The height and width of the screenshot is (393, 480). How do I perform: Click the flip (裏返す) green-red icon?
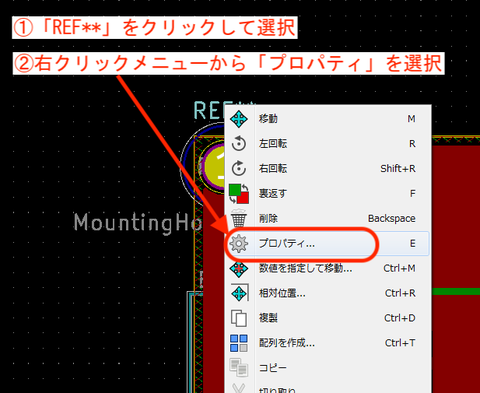(239, 193)
